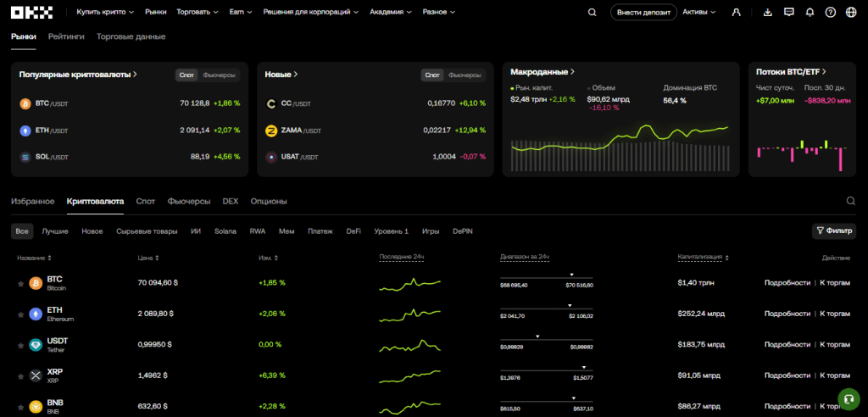Select the Лучшие category filter
This screenshot has width=868, height=417.
tap(55, 231)
